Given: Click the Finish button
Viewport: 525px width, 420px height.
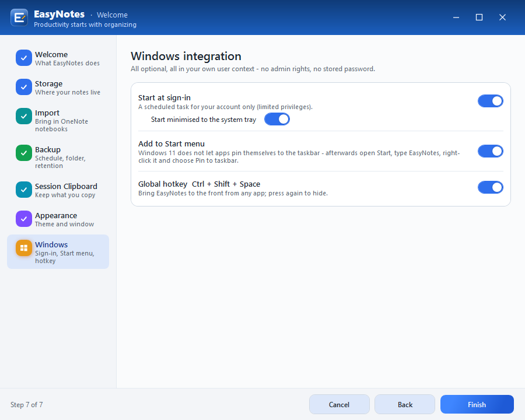Looking at the screenshot, I should 477,404.
